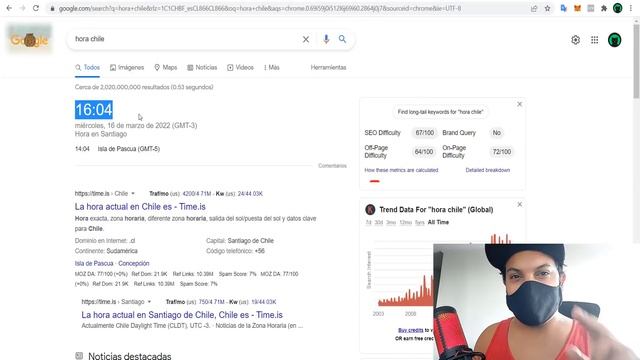Select the 30d trend range

(x=379, y=222)
